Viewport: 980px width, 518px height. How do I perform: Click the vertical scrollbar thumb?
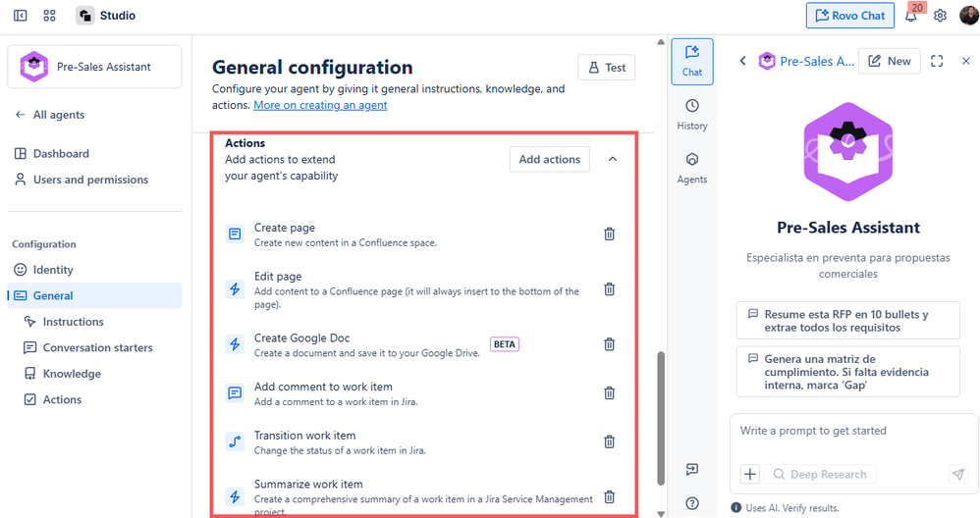click(x=661, y=418)
